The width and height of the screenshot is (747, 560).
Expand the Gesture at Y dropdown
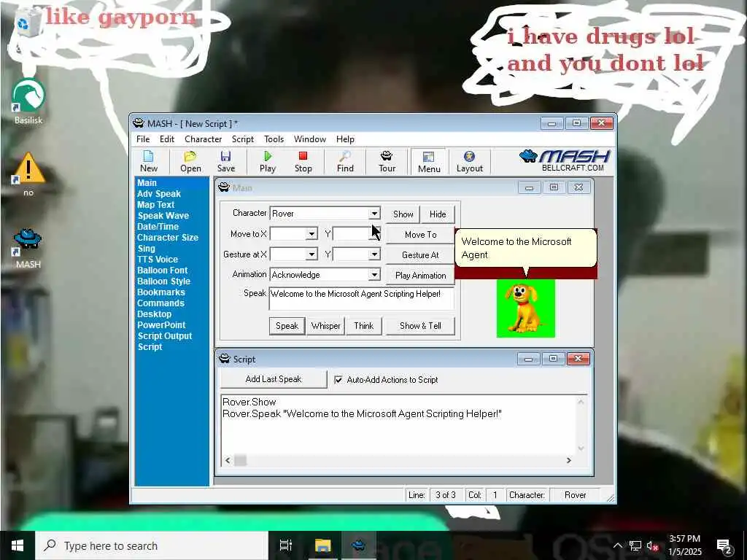pyautogui.click(x=374, y=254)
